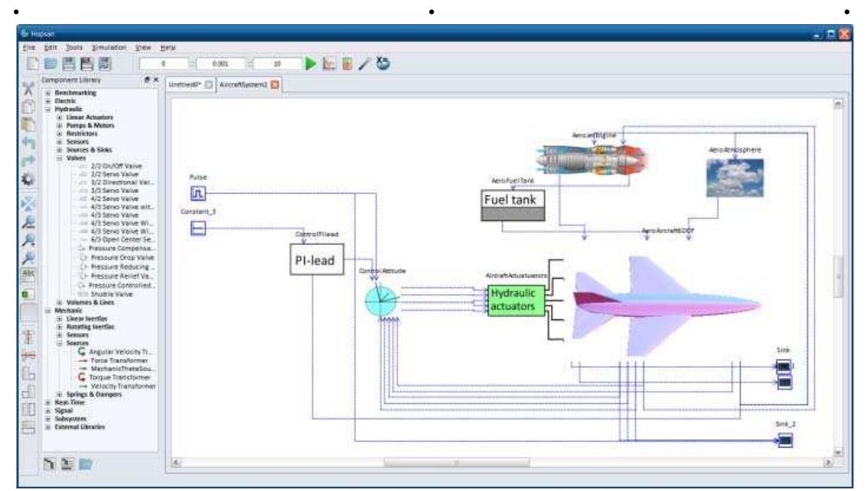868x491 pixels.
Task: Open the View menu
Action: coord(143,47)
